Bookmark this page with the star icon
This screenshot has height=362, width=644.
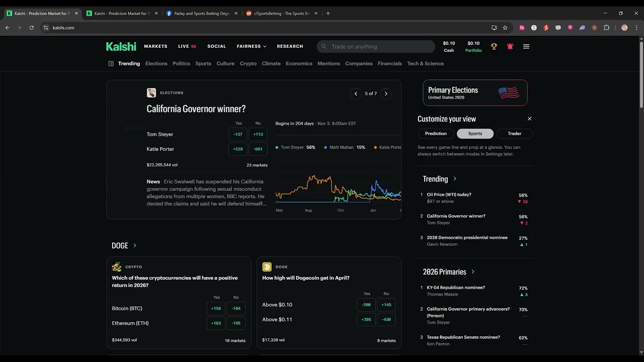(x=505, y=28)
